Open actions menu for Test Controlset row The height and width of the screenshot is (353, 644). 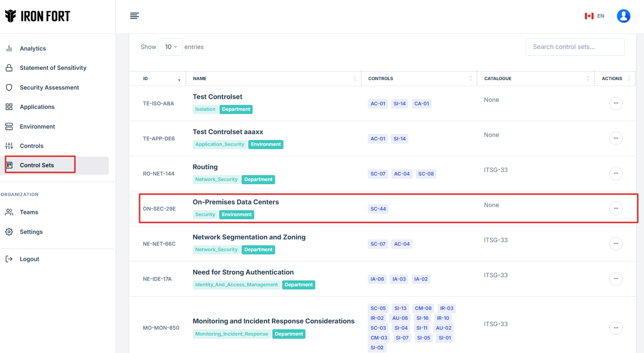point(616,103)
